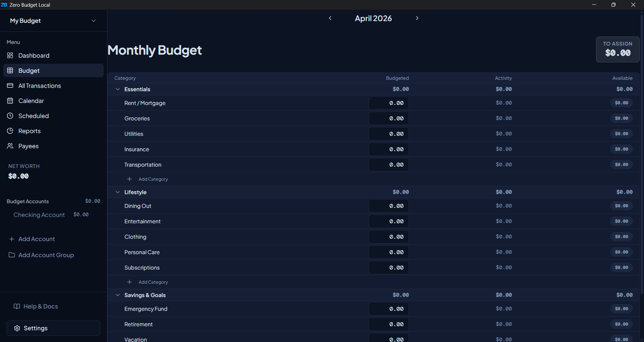Click the Budget table icon in sidebar

10,70
